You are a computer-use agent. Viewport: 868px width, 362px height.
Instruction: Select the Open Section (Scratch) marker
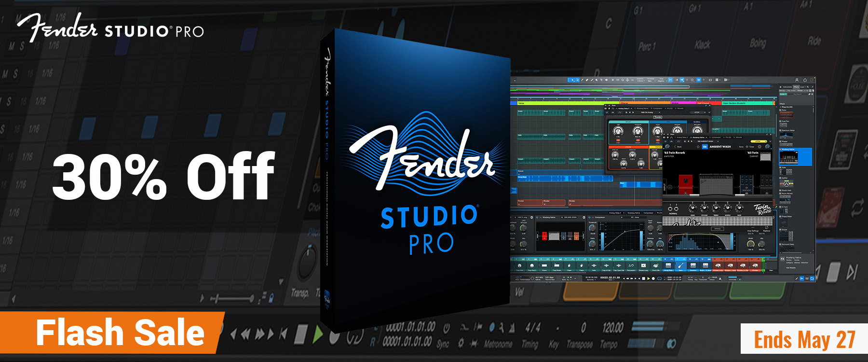pyautogui.click(x=747, y=103)
